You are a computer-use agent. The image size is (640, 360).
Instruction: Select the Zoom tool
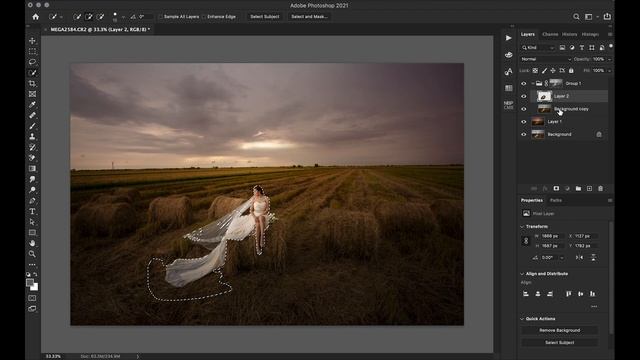pos(32,254)
